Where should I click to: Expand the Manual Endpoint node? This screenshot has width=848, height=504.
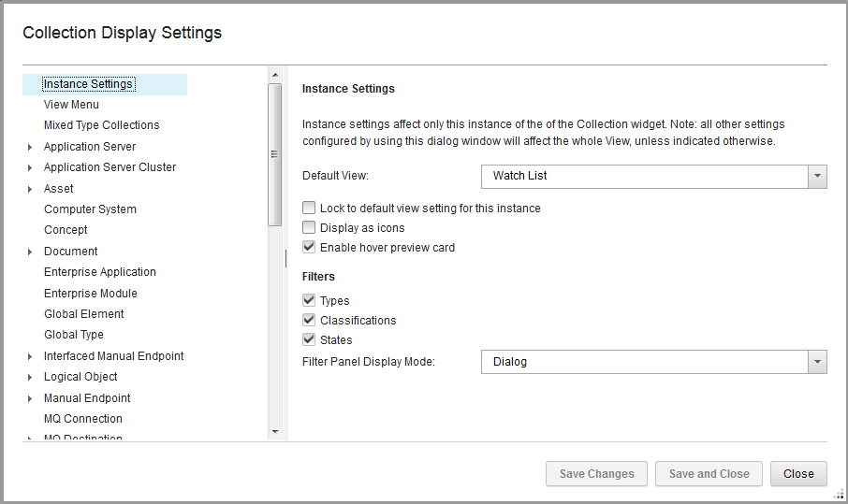click(30, 398)
